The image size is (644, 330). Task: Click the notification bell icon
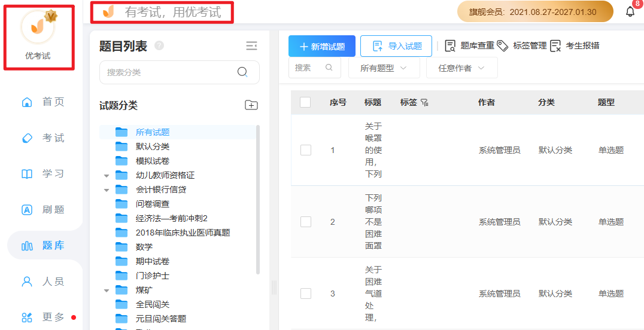[630, 12]
